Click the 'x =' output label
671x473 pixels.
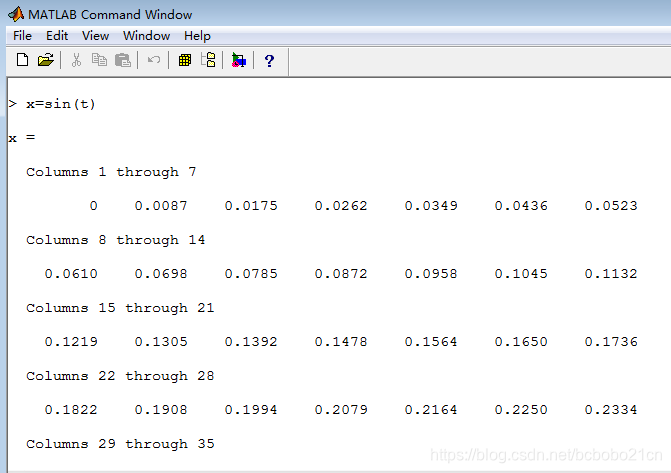point(21,138)
